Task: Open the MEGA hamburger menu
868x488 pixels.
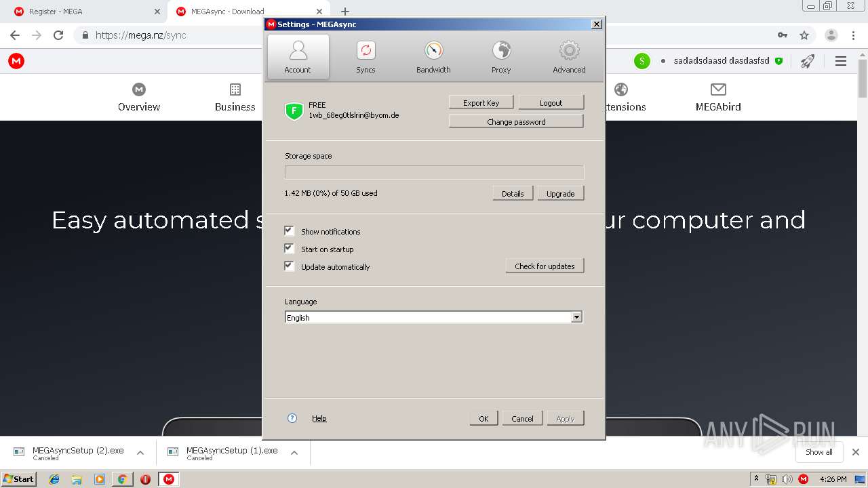Action: (841, 61)
